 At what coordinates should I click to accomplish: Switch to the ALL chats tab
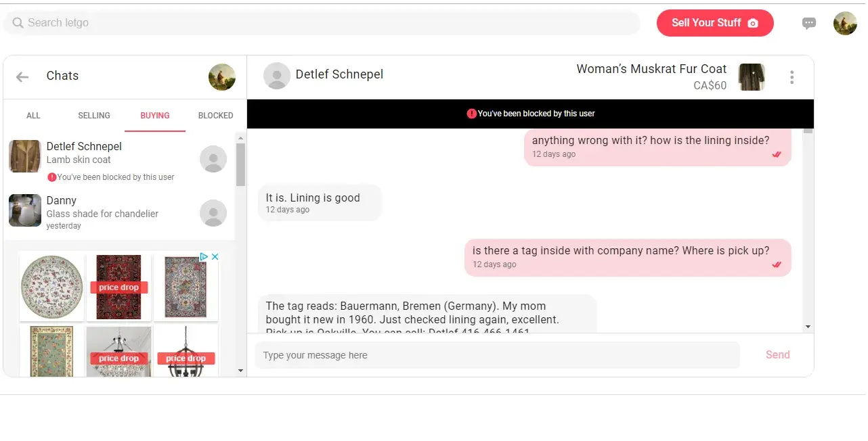pos(33,116)
